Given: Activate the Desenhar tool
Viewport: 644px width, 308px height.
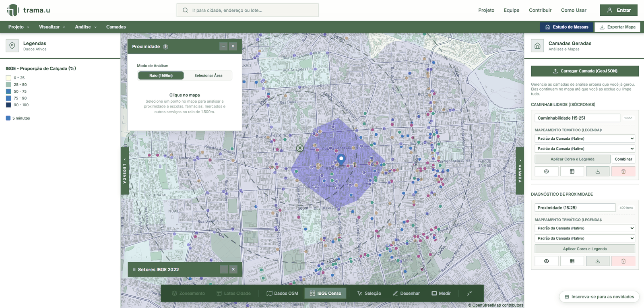Looking at the screenshot, I should (406, 294).
